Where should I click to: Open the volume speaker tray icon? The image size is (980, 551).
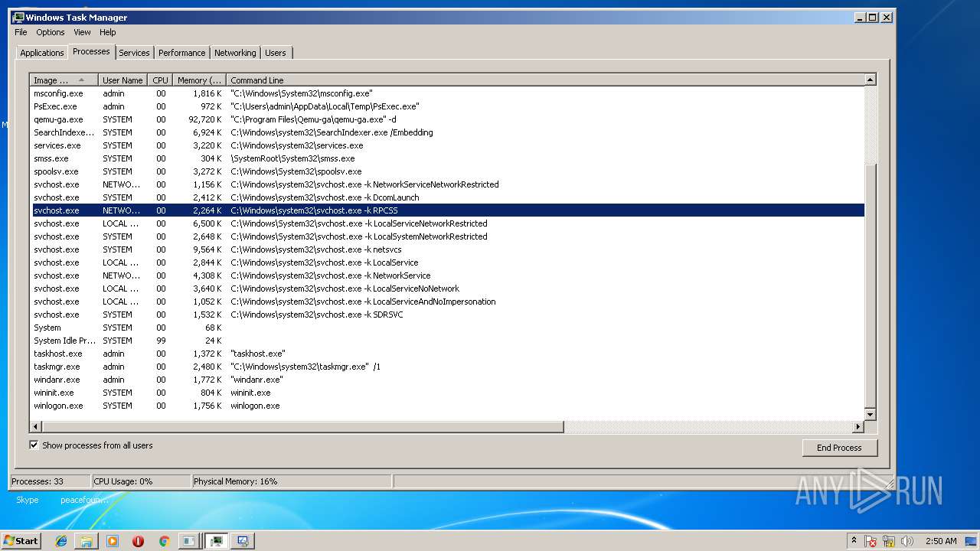(x=907, y=541)
